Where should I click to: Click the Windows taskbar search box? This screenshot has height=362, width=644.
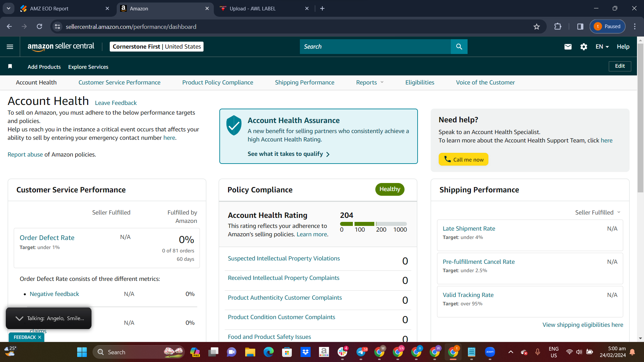139,352
